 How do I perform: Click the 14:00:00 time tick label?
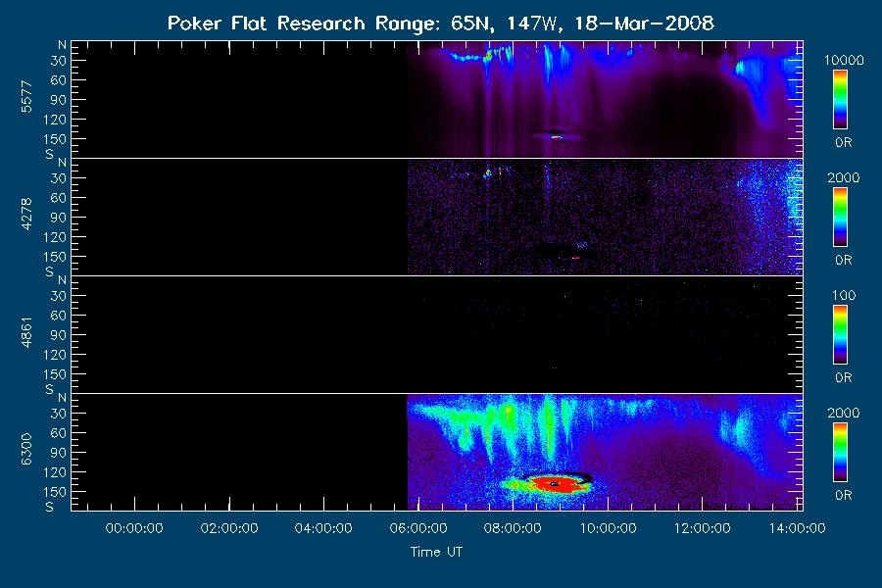pos(797,528)
